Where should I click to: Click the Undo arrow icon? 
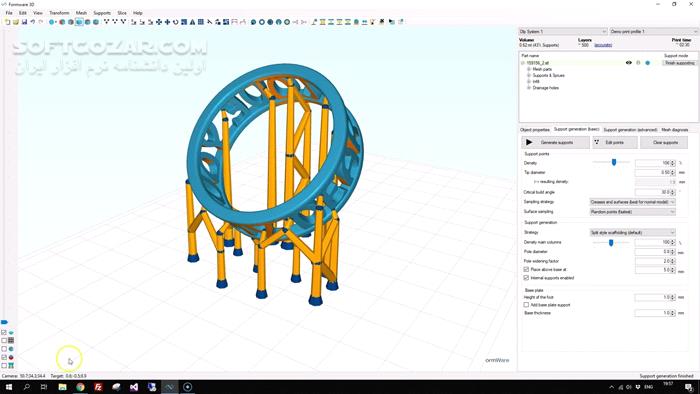click(33, 21)
